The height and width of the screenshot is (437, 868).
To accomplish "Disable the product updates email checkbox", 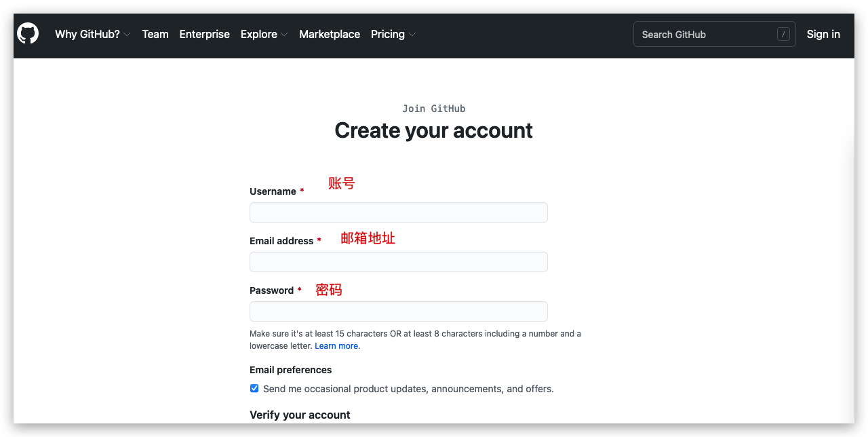I will pos(254,387).
